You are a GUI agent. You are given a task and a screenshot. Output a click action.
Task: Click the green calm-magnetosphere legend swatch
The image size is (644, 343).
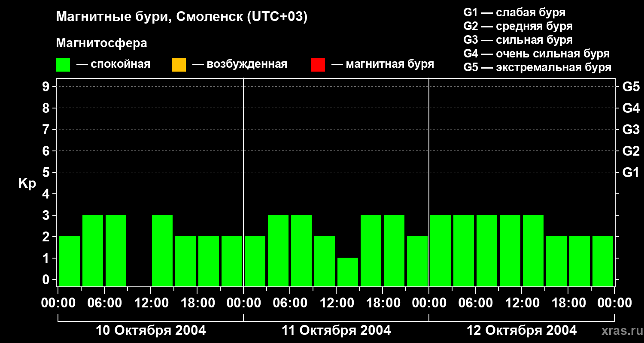pyautogui.click(x=63, y=65)
